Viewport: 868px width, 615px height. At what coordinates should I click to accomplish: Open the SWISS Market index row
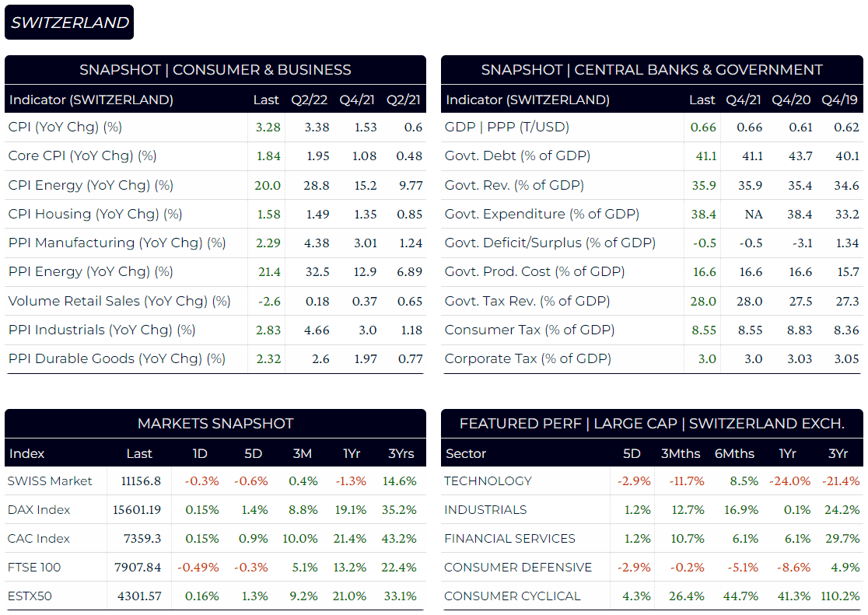pos(215,481)
